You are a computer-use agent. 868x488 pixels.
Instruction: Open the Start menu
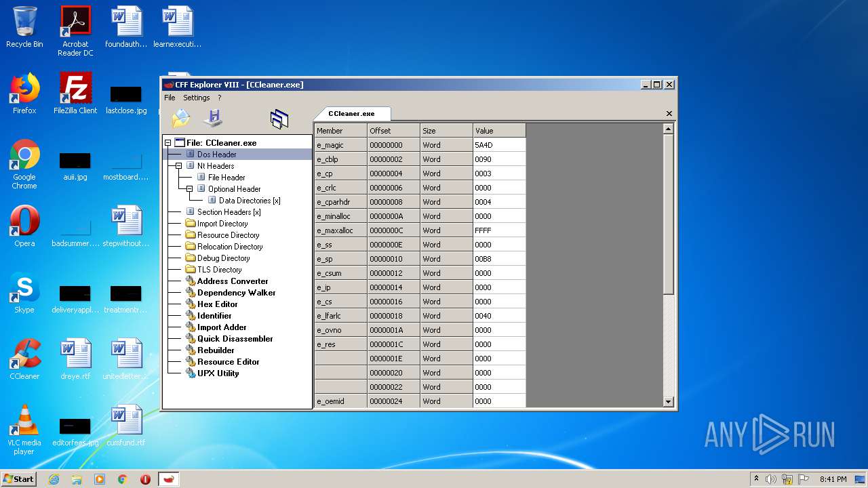coord(18,479)
